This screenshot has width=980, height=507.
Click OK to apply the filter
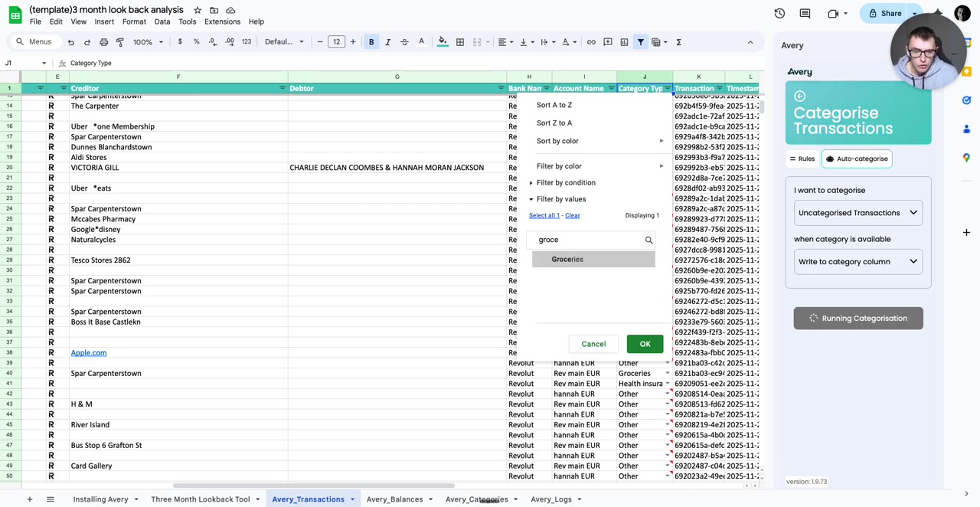[645, 344]
